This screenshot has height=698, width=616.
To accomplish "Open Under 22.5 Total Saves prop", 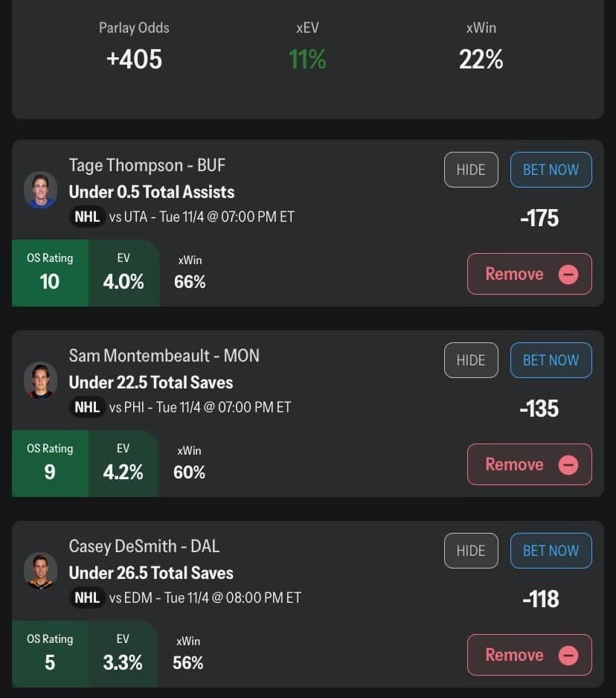I will [151, 382].
